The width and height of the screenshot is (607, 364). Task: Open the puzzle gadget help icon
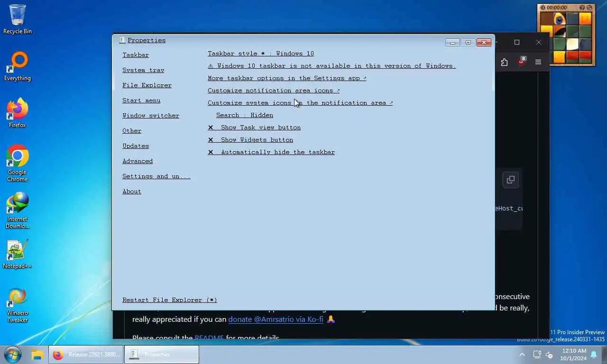[x=583, y=8]
